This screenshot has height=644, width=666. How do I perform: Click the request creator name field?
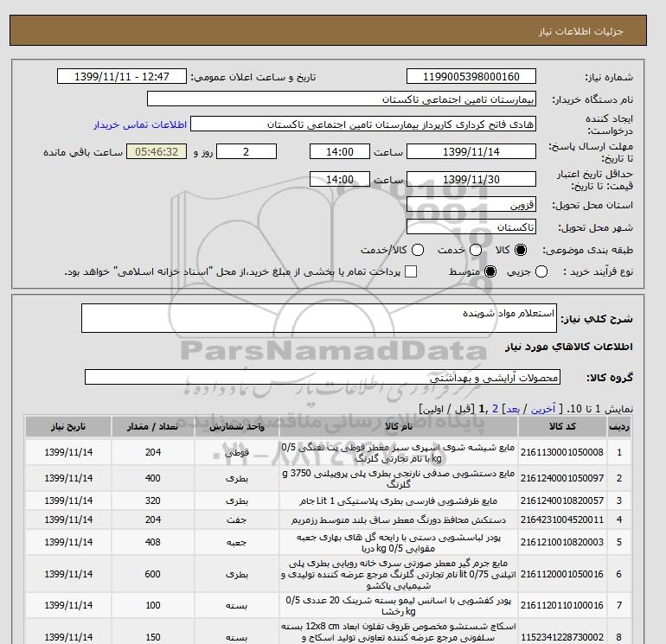(x=363, y=124)
